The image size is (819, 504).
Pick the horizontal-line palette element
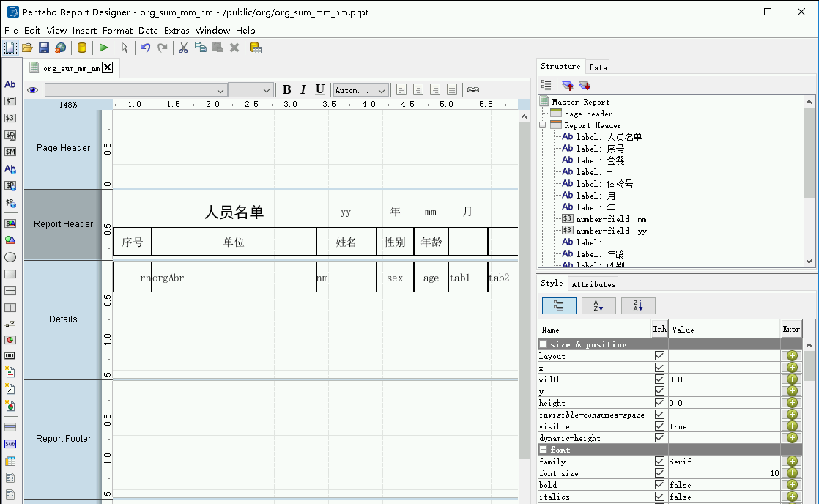click(10, 291)
